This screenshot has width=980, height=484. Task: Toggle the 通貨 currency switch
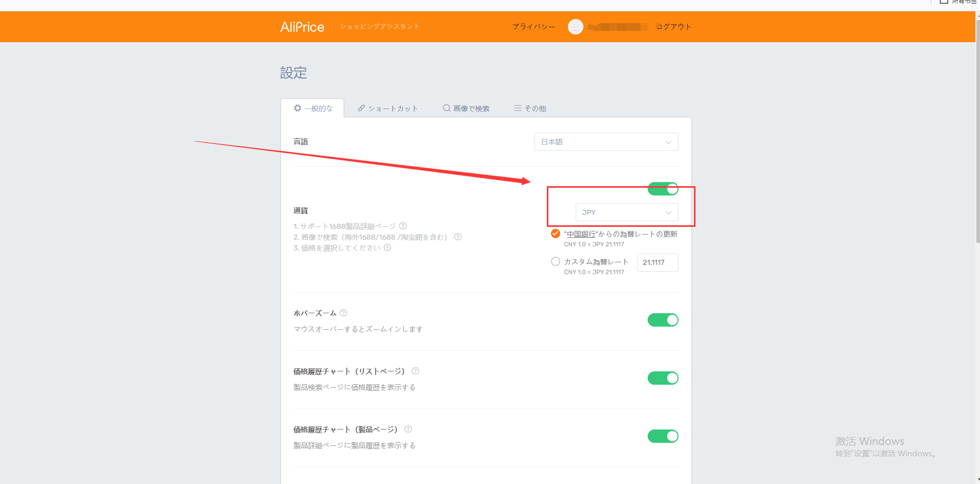663,189
